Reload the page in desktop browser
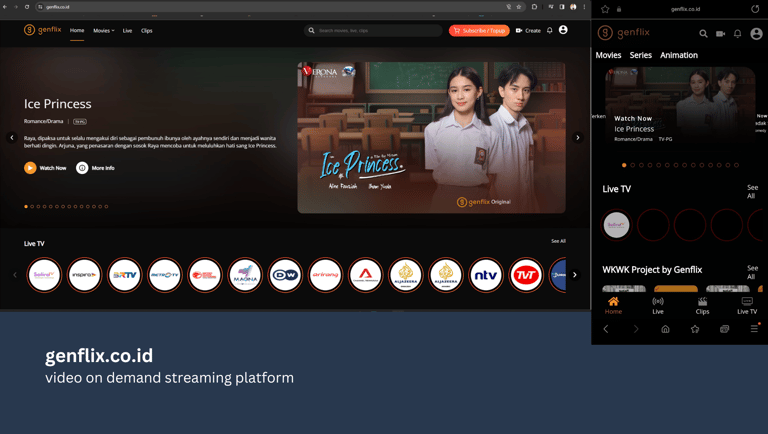 (x=27, y=7)
